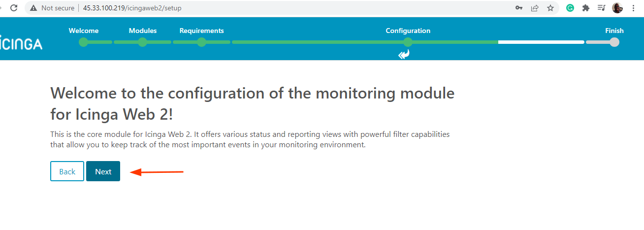Viewport: 644px width, 230px height.
Task: Reload the page with the refresh icon
Action: tap(14, 8)
